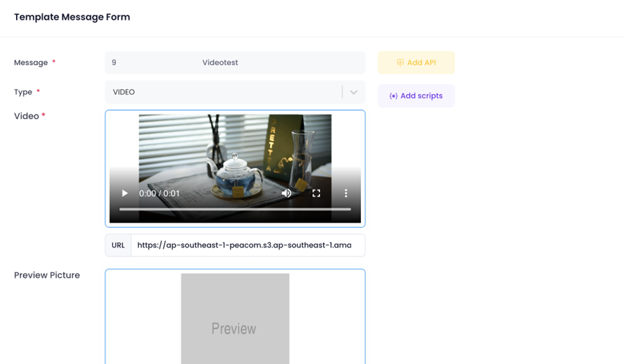Enter fullscreen mode for the video
This screenshot has height=364, width=624.
tap(316, 193)
